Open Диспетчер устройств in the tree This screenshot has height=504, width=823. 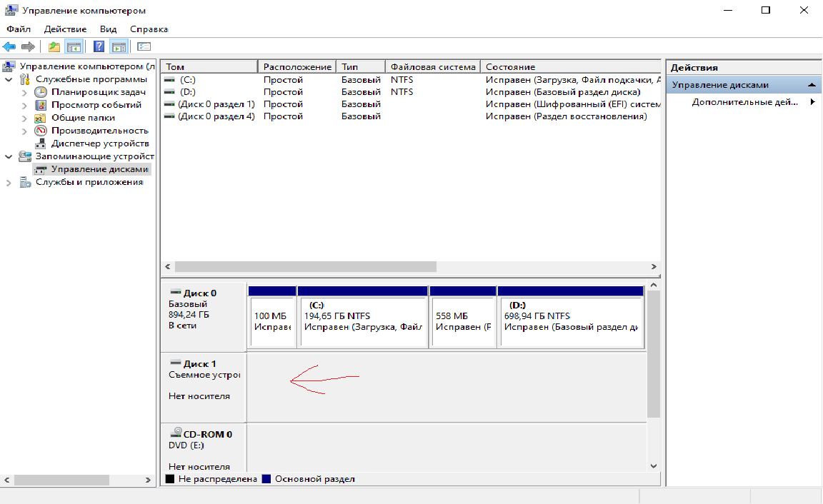pyautogui.click(x=99, y=143)
